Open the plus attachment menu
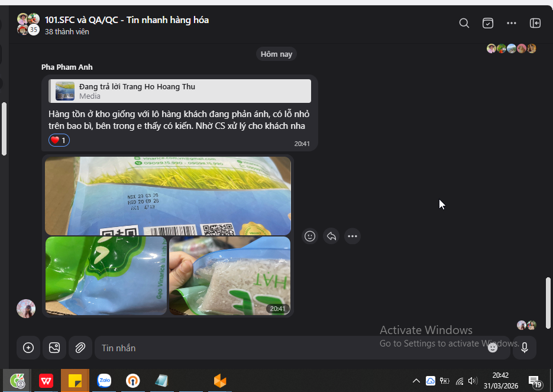Viewport: 553px width, 392px height. coord(28,348)
